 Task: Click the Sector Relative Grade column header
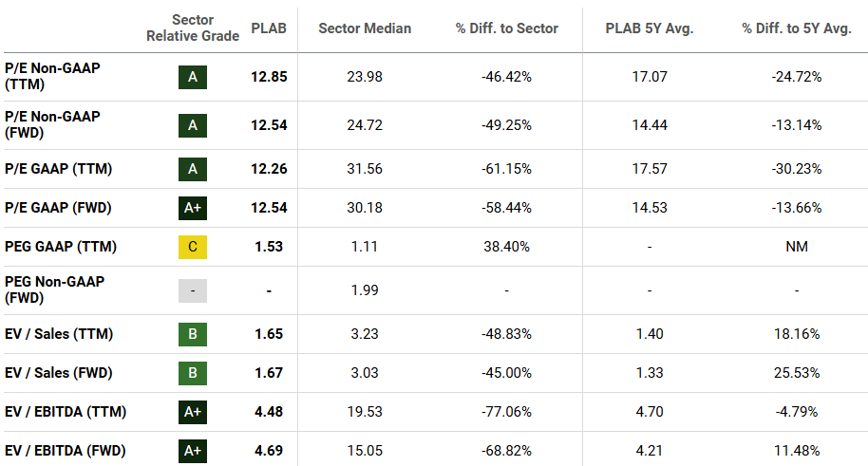pos(192,28)
